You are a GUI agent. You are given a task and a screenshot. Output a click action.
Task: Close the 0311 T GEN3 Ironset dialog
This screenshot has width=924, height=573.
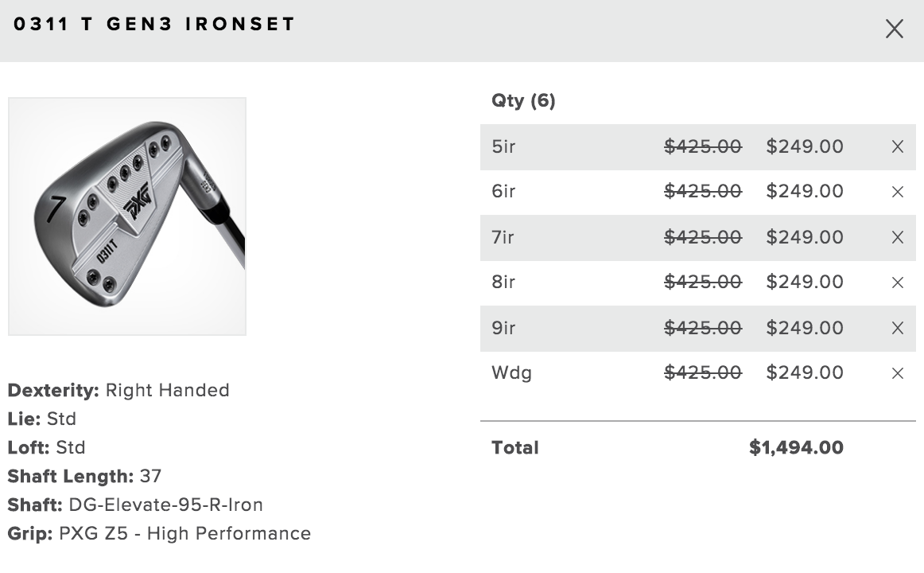894,29
